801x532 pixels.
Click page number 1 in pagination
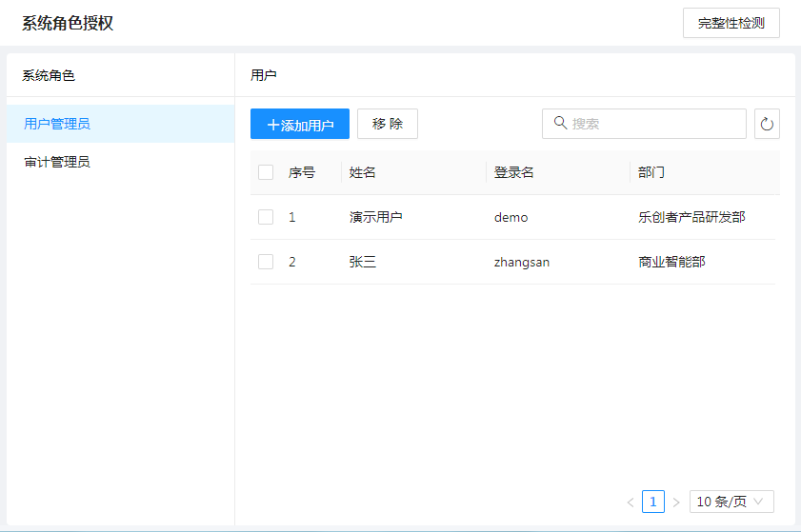pyautogui.click(x=653, y=502)
